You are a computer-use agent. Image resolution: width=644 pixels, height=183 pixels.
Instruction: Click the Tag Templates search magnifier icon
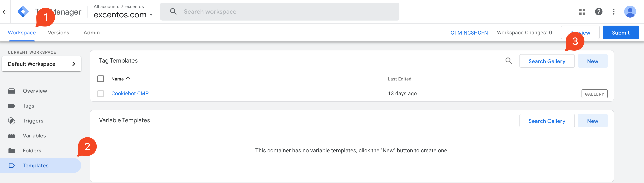tap(508, 61)
